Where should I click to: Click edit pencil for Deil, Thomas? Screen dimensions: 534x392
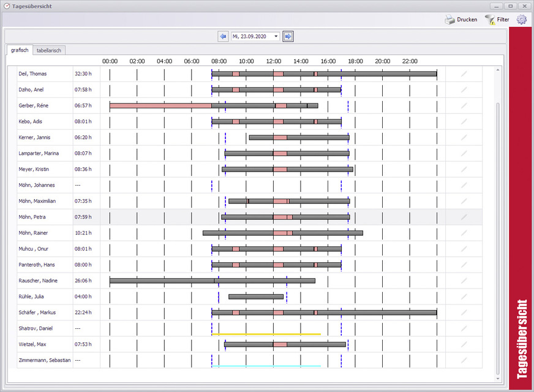click(x=464, y=74)
